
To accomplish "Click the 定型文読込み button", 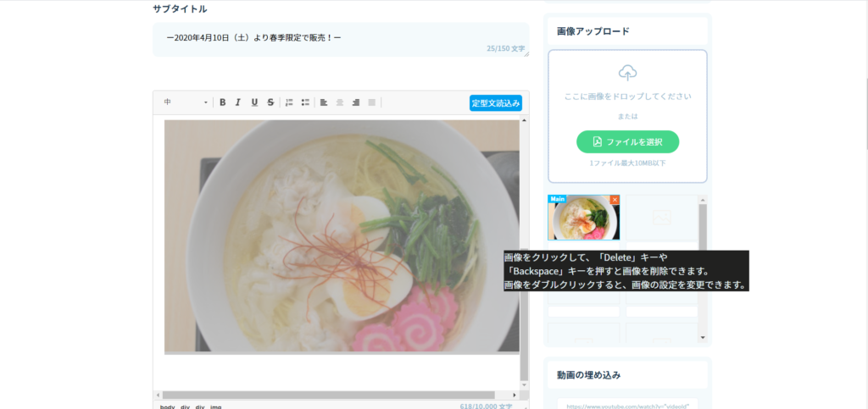I will 496,103.
